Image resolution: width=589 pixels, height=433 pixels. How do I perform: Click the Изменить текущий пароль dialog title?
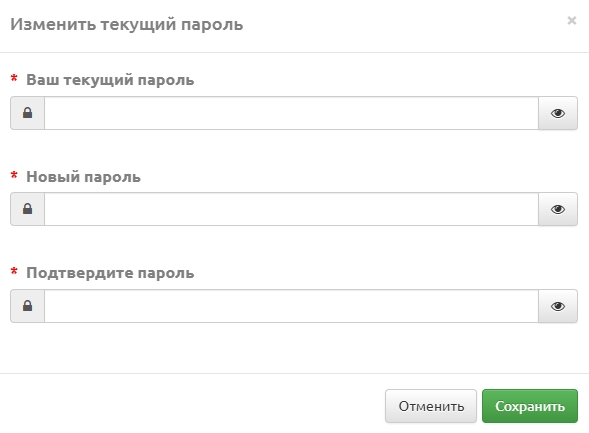[x=127, y=24]
